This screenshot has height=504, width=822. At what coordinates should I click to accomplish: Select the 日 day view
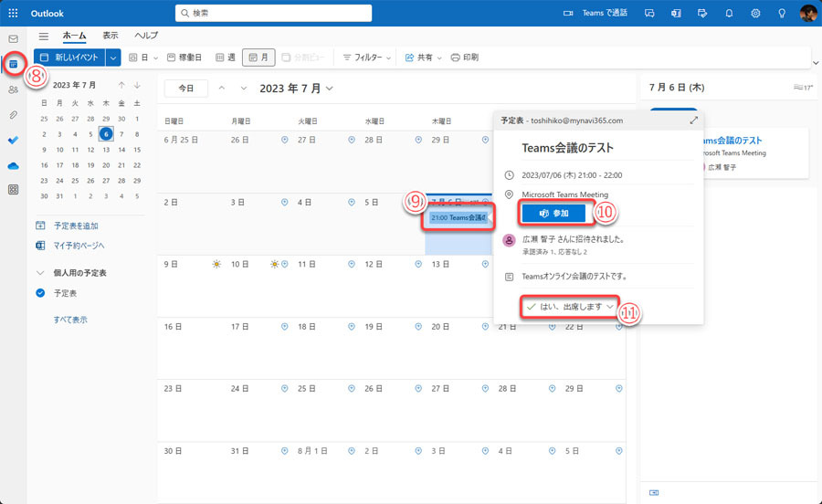[x=139, y=58]
